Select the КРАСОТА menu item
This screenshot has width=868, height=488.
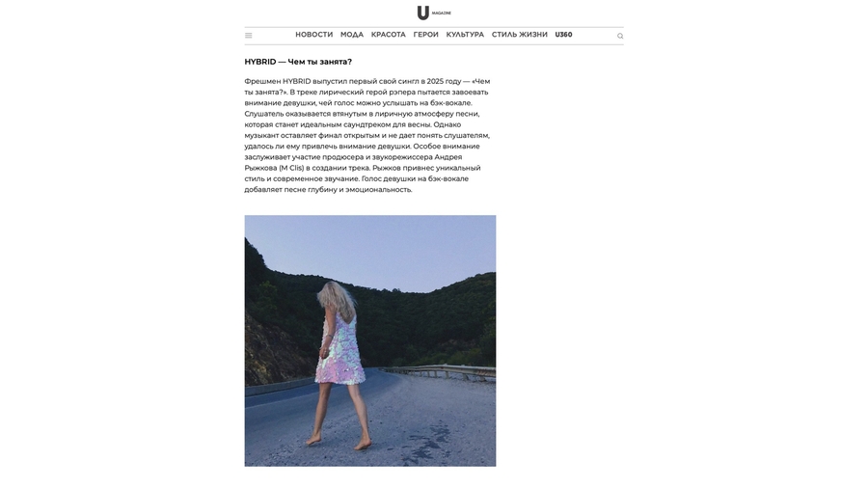388,35
